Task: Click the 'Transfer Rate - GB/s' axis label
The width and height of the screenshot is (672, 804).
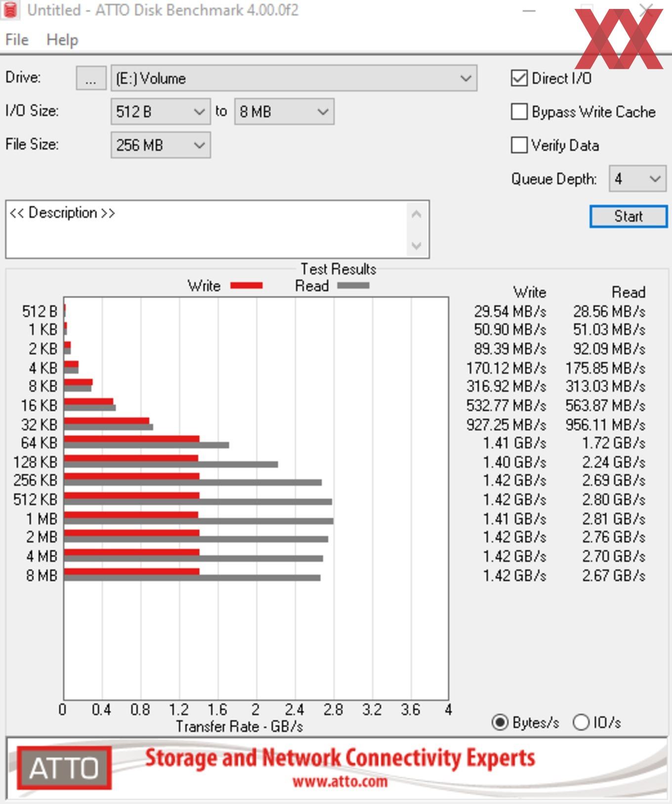Action: 239,726
